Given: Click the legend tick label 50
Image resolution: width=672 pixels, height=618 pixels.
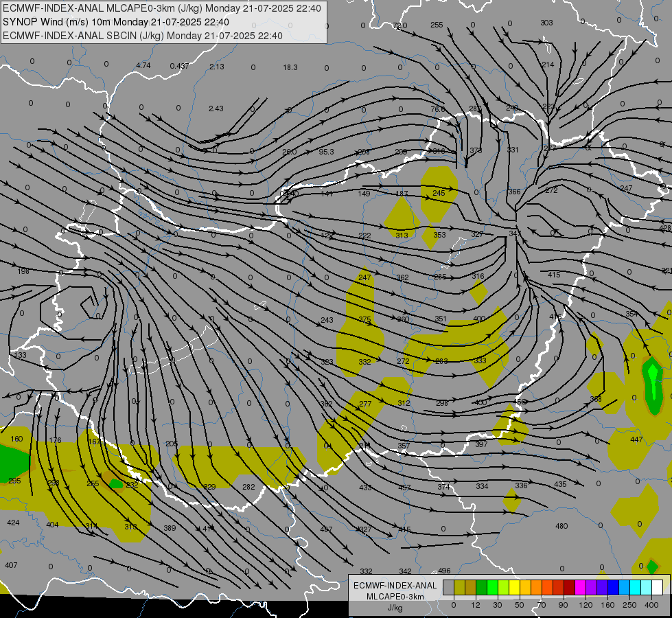Looking at the screenshot, I should pyautogui.click(x=519, y=605).
